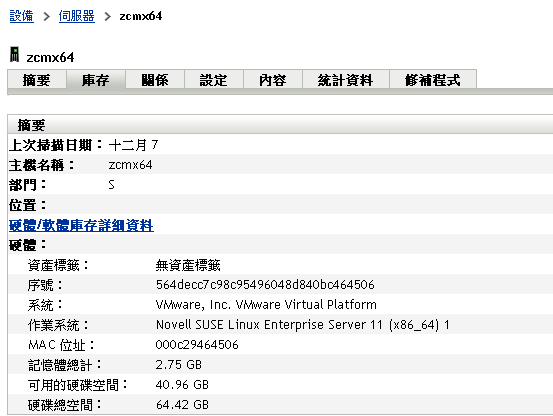
Task: Switch to the 設定 tab
Action: [x=214, y=80]
